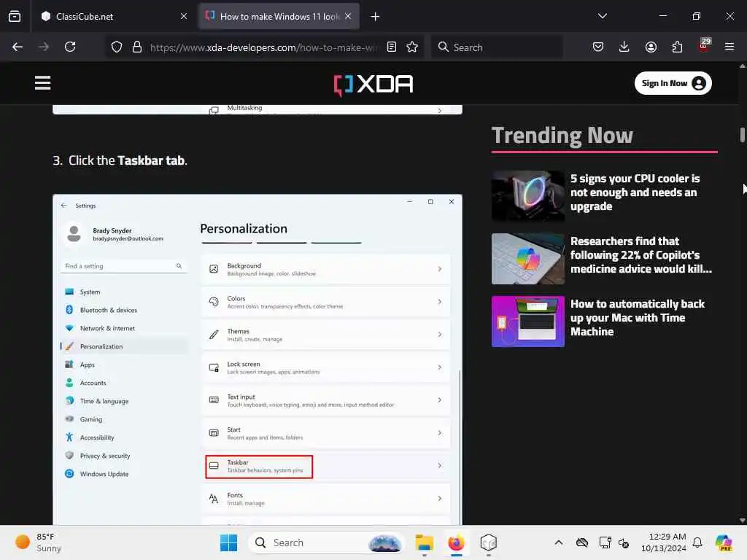Open the Firefox account icon

[x=651, y=47]
